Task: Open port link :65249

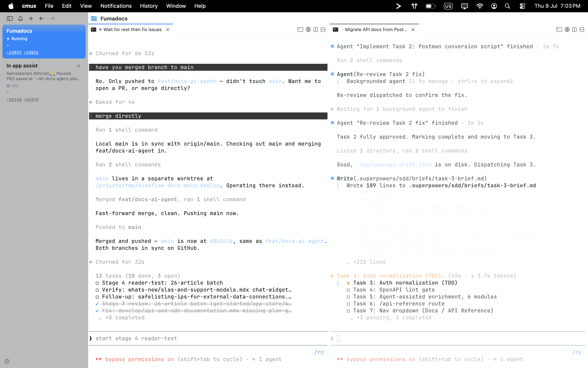Action: 31,100
